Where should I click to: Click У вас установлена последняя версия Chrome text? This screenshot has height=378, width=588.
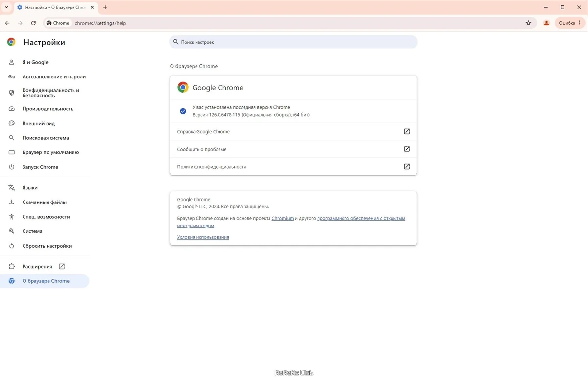point(241,107)
